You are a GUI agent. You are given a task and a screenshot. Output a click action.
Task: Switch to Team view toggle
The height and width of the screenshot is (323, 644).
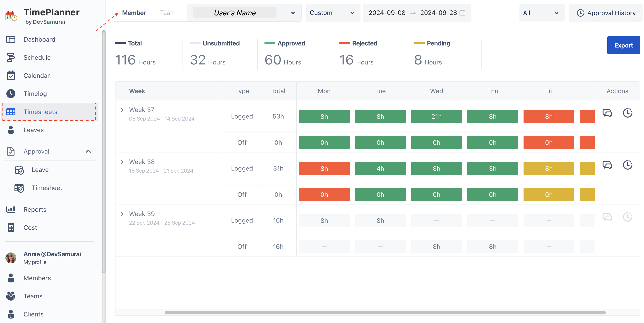[168, 13]
